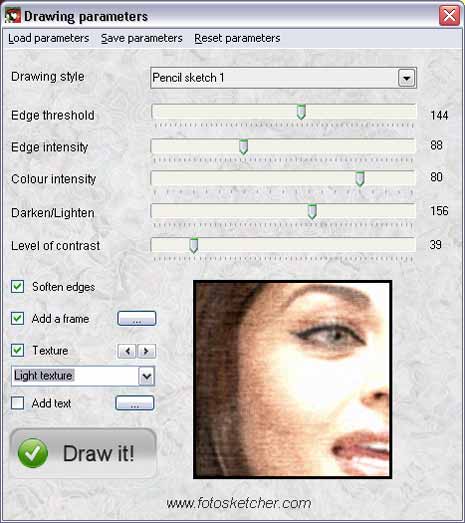The image size is (465, 523).
Task: Choose Save parameters from menu bar
Action: (142, 38)
